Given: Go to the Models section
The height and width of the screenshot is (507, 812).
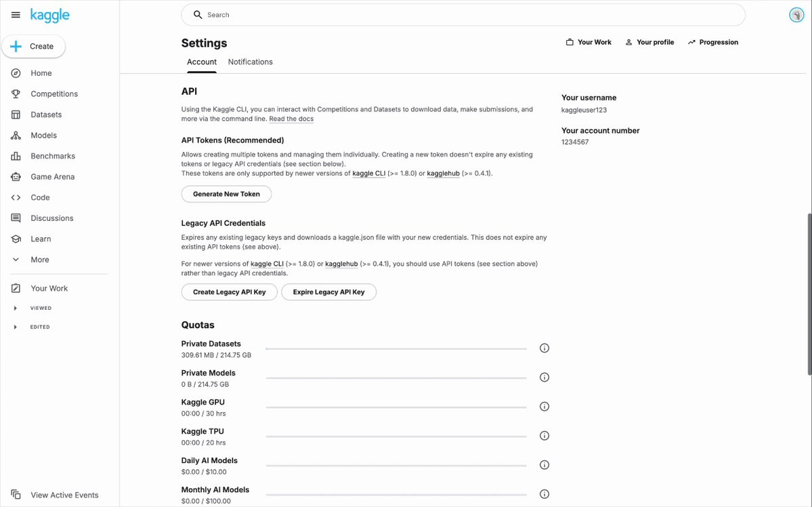Looking at the screenshot, I should 43,136.
